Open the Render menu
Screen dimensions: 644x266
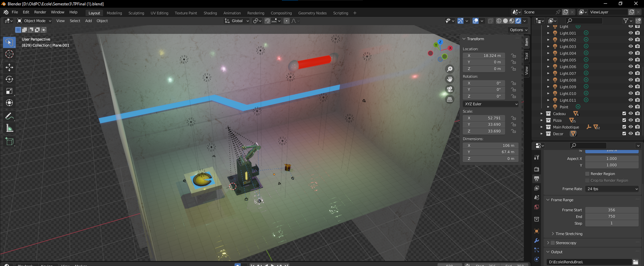[x=40, y=12]
